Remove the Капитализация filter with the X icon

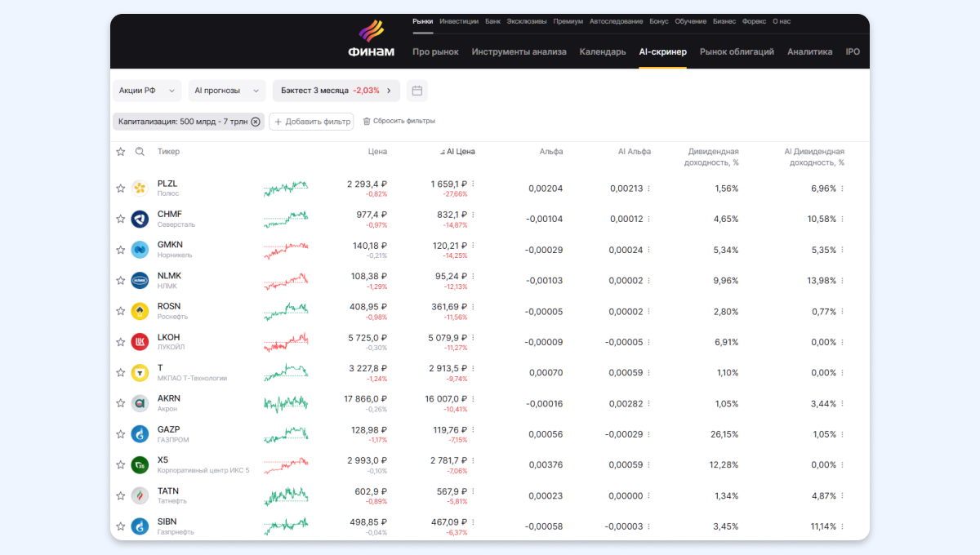(256, 122)
